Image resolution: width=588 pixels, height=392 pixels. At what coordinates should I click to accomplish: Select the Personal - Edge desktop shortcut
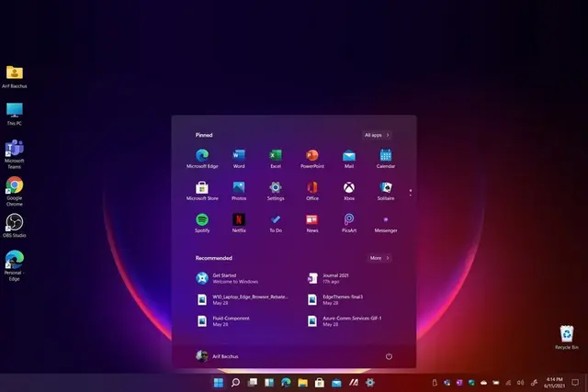[15, 265]
